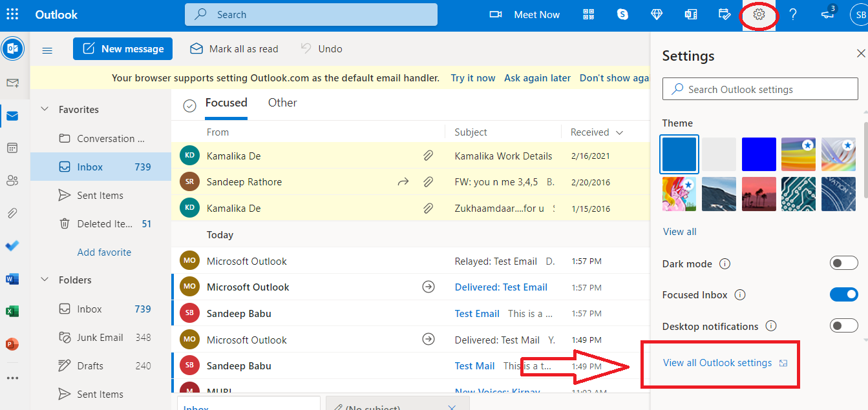Open People contacts in left rail
Screen dimensions: 868x410
point(12,181)
